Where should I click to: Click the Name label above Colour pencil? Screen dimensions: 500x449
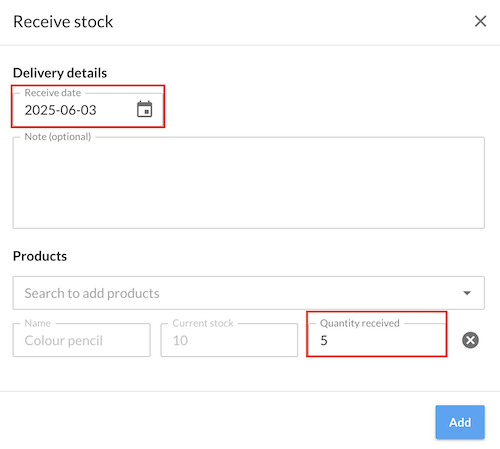(38, 323)
